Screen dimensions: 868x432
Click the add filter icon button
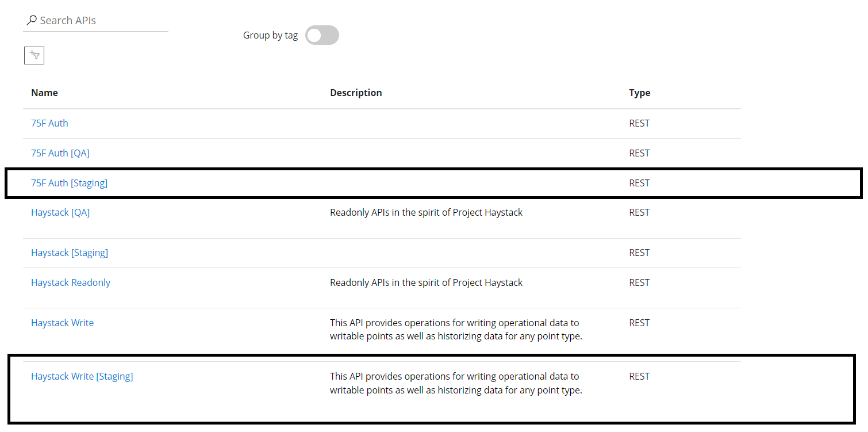[34, 55]
